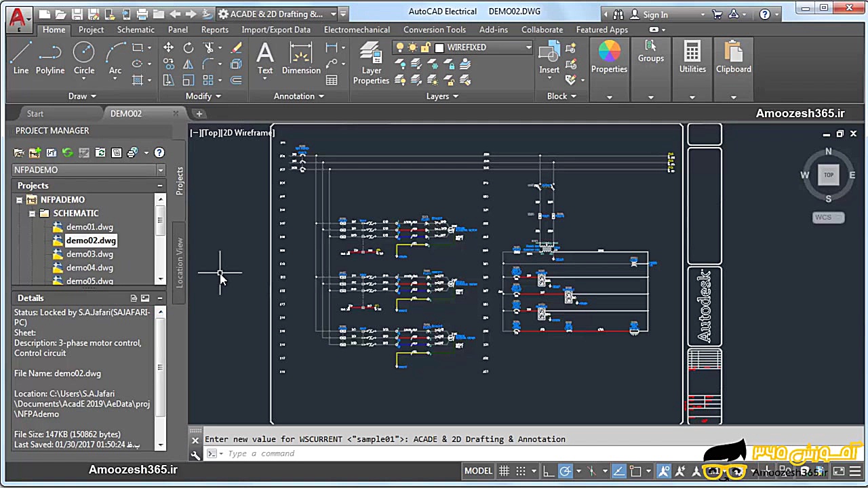Screen dimensions: 868x488
Task: Toggle 2D object snap
Action: click(635, 471)
